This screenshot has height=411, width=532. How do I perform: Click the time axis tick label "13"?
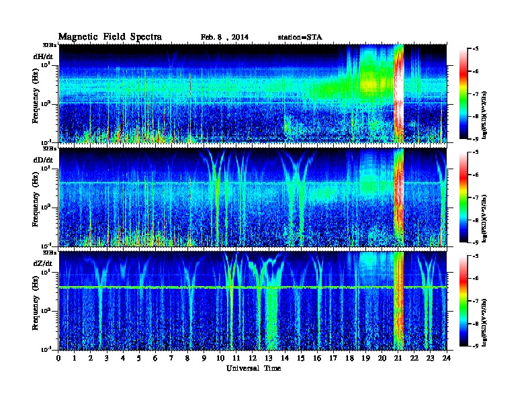tap(269, 358)
